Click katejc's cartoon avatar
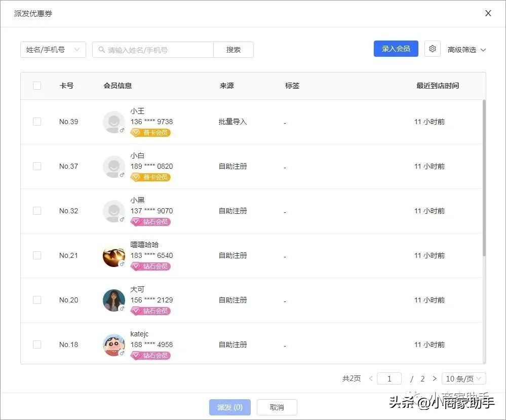Viewport: 506px width, 420px height. pyautogui.click(x=113, y=345)
